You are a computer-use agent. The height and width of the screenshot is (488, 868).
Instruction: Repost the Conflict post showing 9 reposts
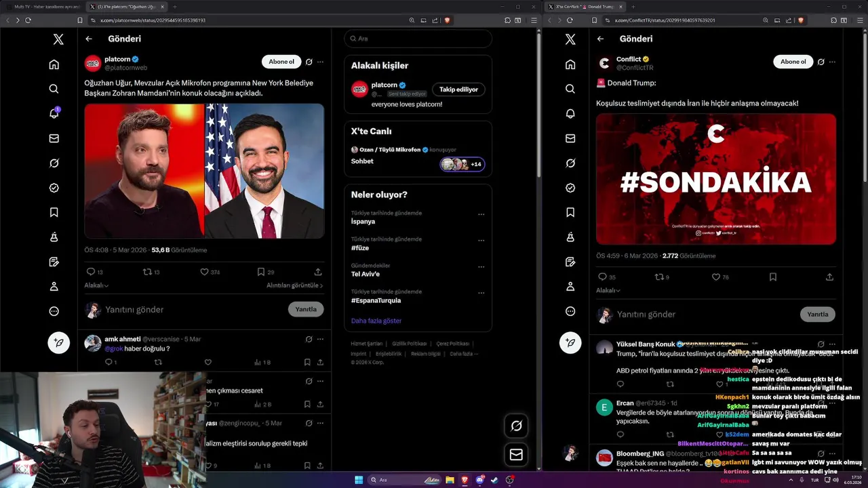(658, 277)
